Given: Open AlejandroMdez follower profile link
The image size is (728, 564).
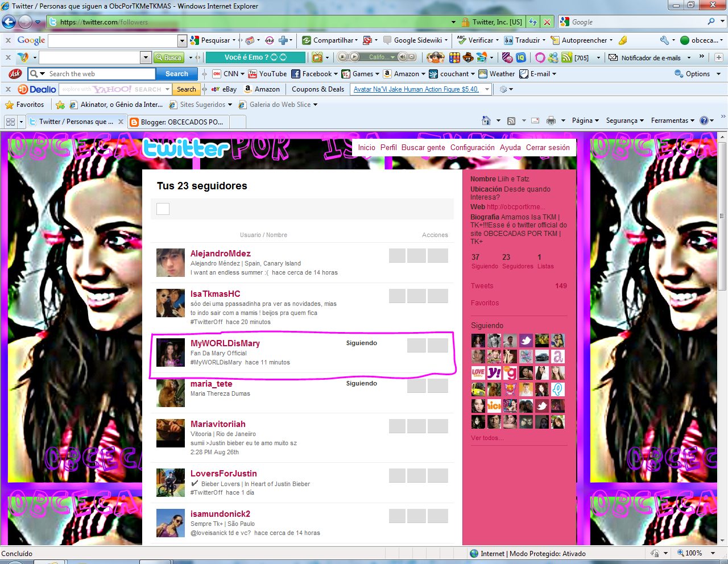Looking at the screenshot, I should 220,254.
